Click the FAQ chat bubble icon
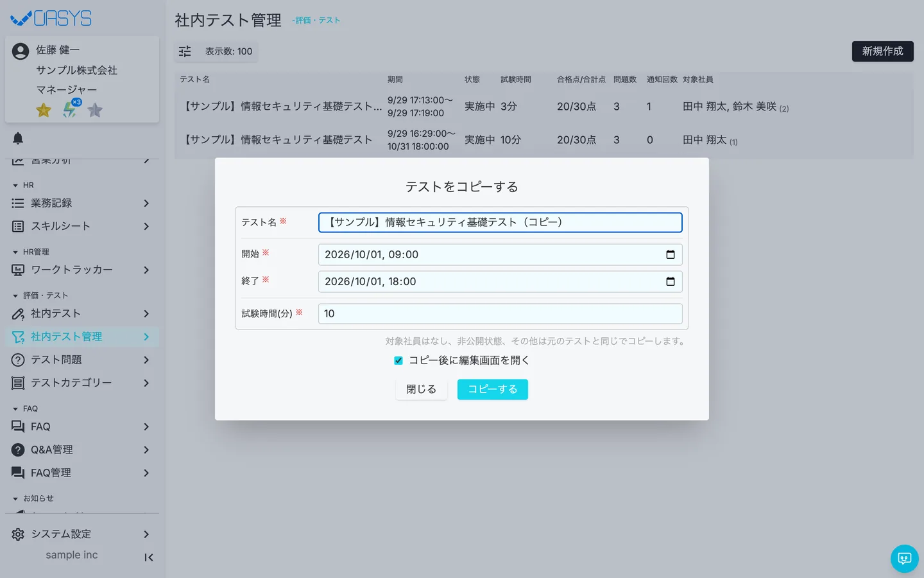The height and width of the screenshot is (578, 924). coord(18,426)
